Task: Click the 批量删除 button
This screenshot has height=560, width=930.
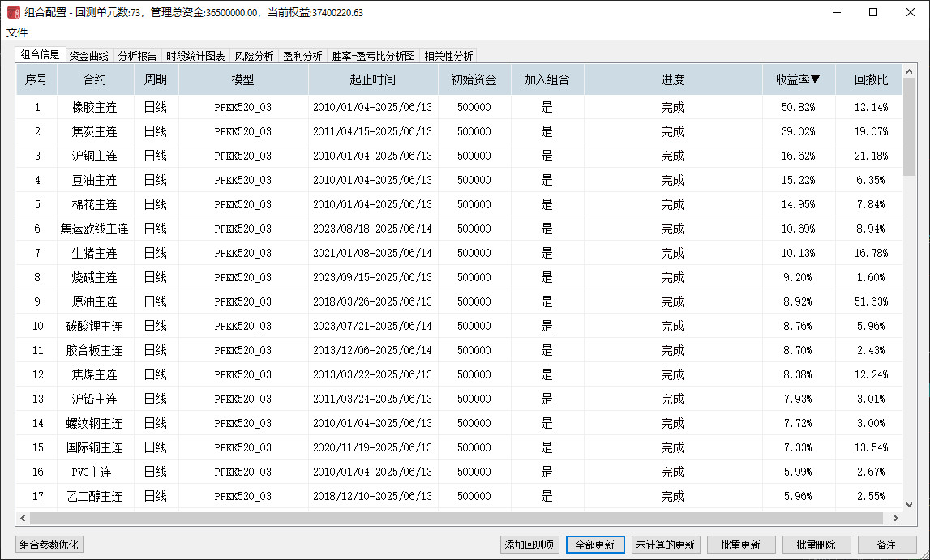Action: click(x=816, y=545)
